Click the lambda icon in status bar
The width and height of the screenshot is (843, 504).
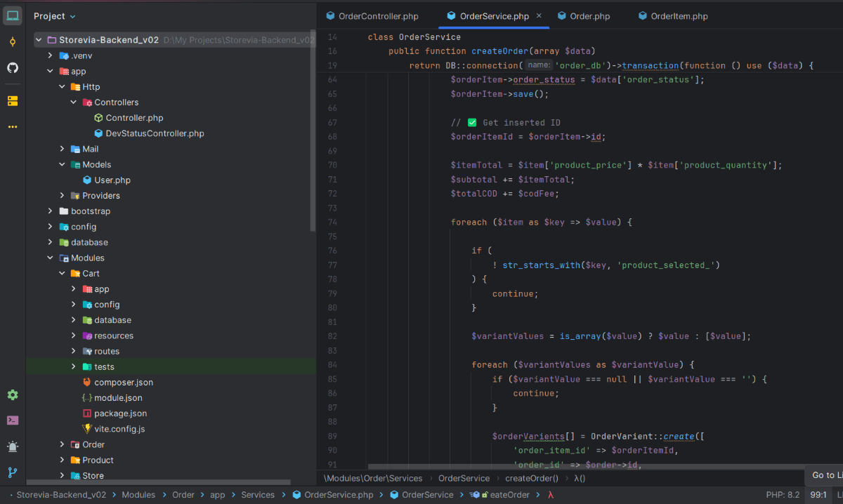click(x=551, y=495)
